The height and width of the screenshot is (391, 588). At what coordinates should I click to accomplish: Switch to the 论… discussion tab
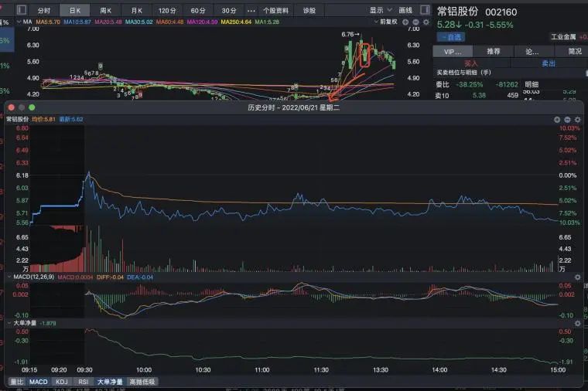click(532, 51)
